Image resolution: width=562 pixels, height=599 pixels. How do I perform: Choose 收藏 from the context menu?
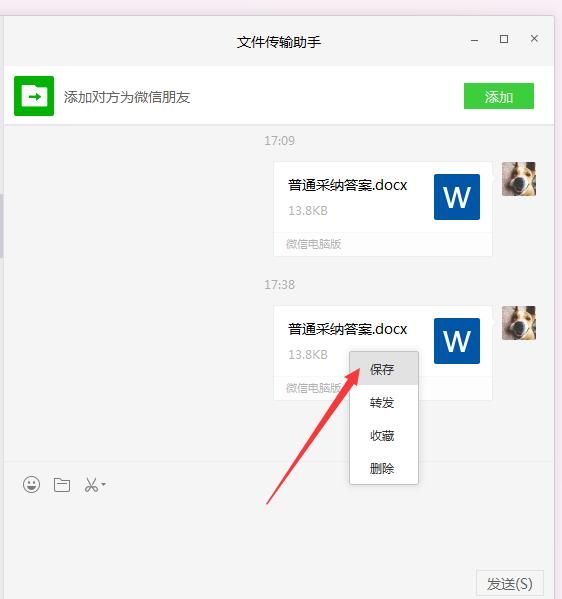(x=384, y=435)
